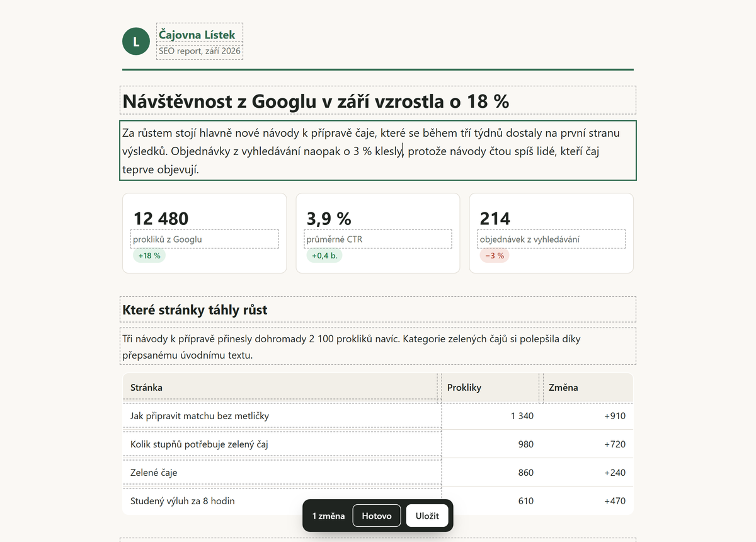
Task: Edit the headline about Google traffic growth
Action: coord(378,100)
